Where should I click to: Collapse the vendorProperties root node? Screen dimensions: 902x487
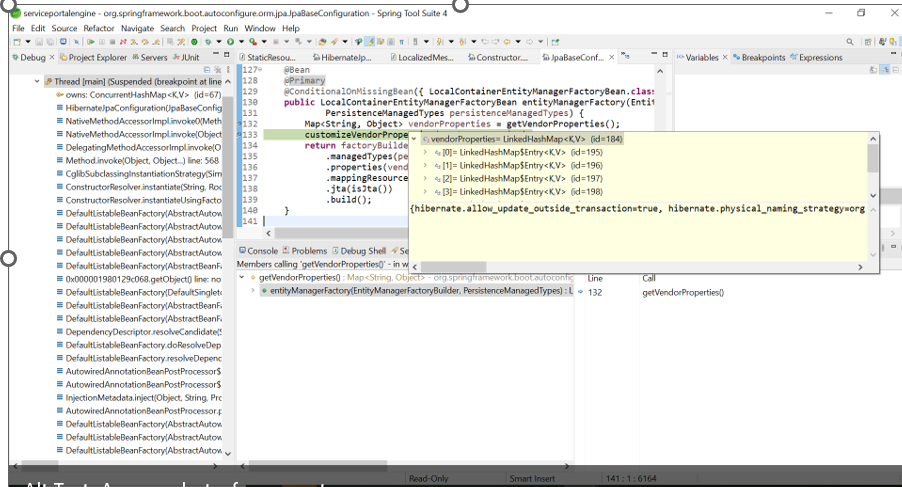tap(415, 139)
